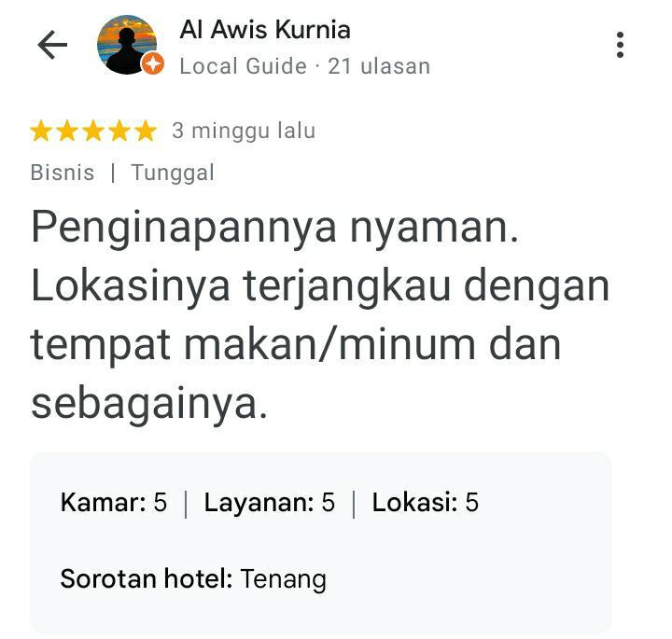The image size is (672, 639).
Task: Select the second yellow rating star
Action: (68, 131)
